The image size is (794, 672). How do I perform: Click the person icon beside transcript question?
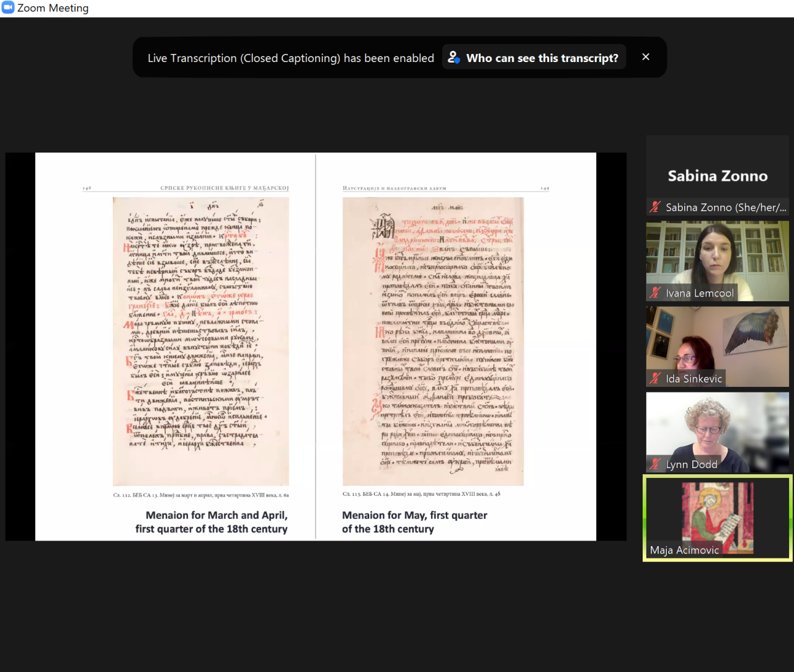point(454,58)
